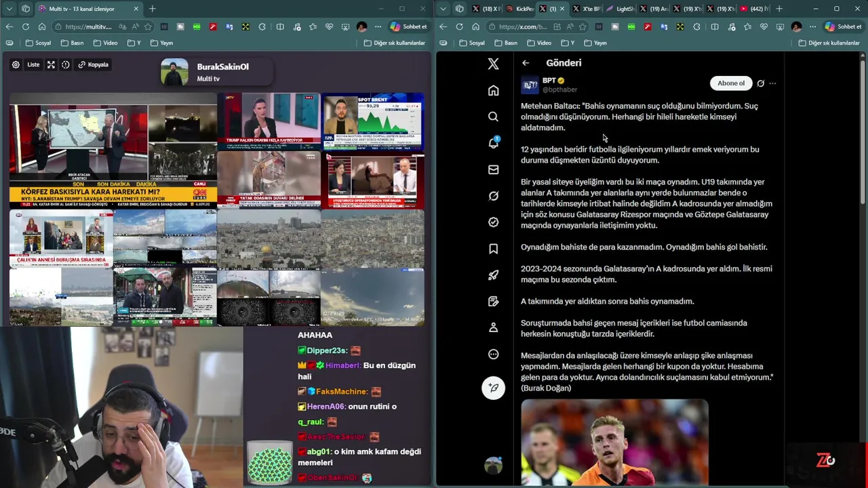
Task: Expand Diğer sık kullanılanlar in the Multi tv window
Action: [395, 43]
